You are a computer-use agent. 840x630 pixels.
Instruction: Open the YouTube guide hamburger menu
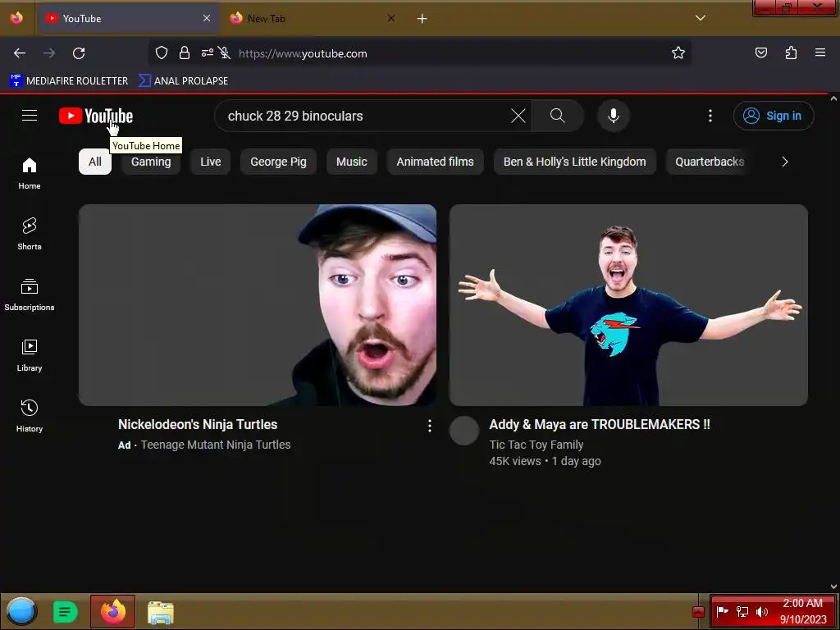pos(30,115)
